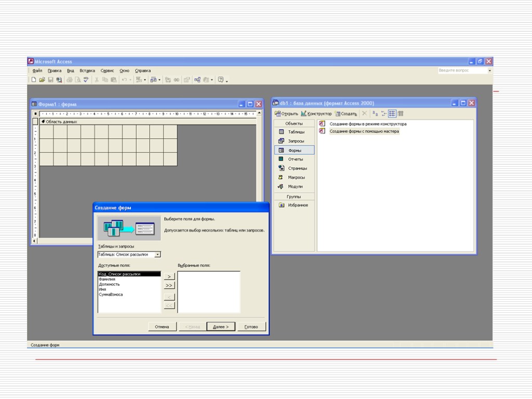
Task: Select Страницы in the objects list
Action: [x=294, y=168]
